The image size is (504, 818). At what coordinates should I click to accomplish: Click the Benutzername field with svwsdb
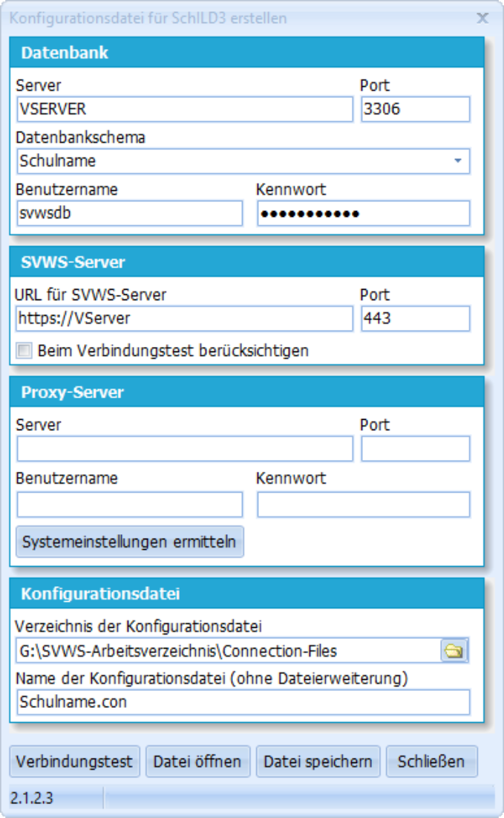[130, 213]
